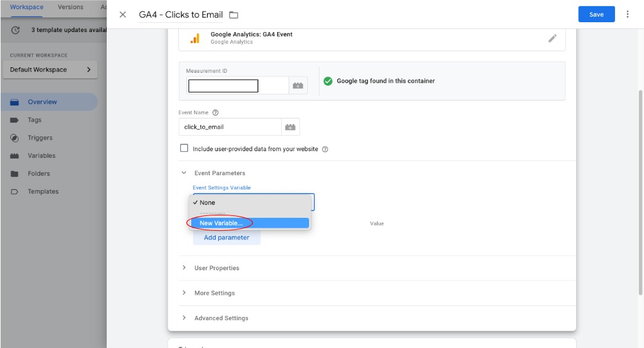Click the click_to_email Event Name field

[229, 127]
